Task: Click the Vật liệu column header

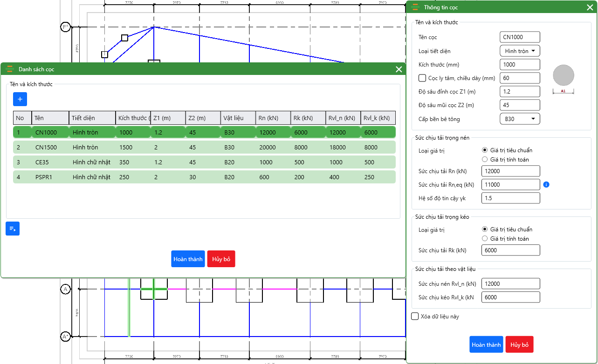Action: pos(238,118)
